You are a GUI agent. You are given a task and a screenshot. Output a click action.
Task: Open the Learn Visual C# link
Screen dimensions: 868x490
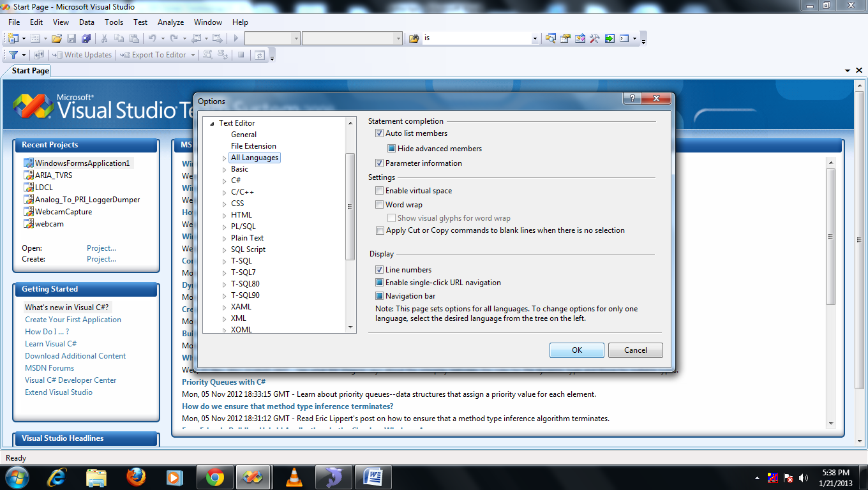(50, 344)
